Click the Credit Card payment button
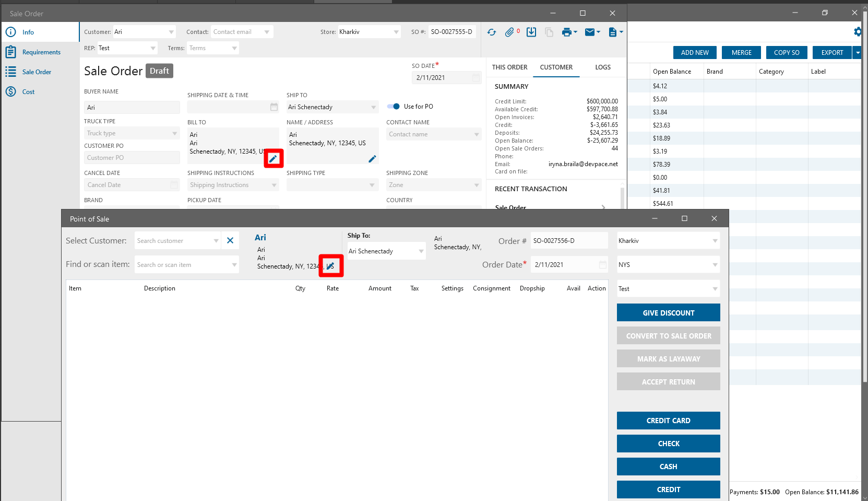 (669, 421)
